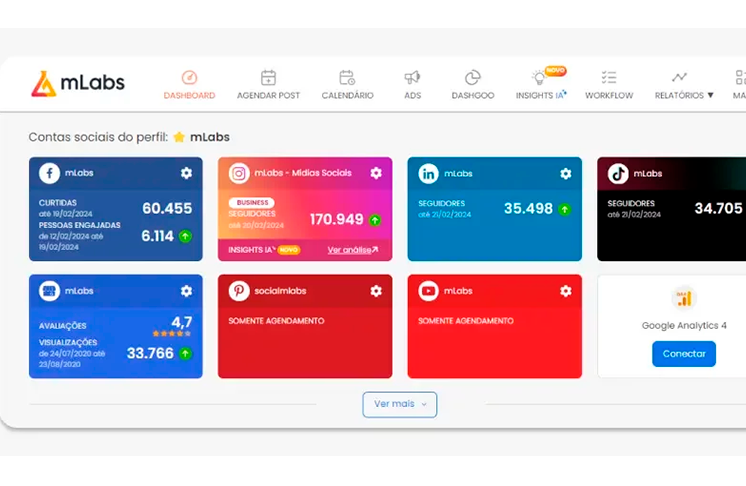Screen dimensions: 746x486
Task: Click the green arrow next to 33.766
Action: pos(186,353)
